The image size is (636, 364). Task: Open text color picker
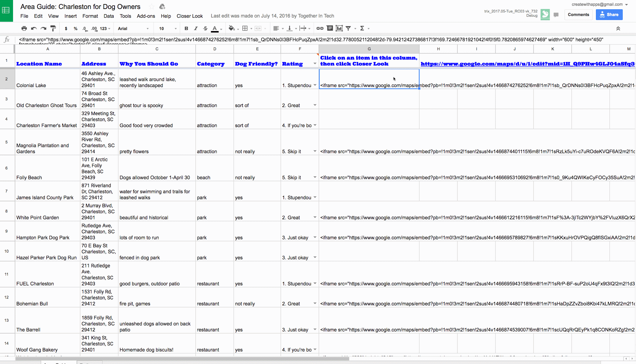click(216, 29)
